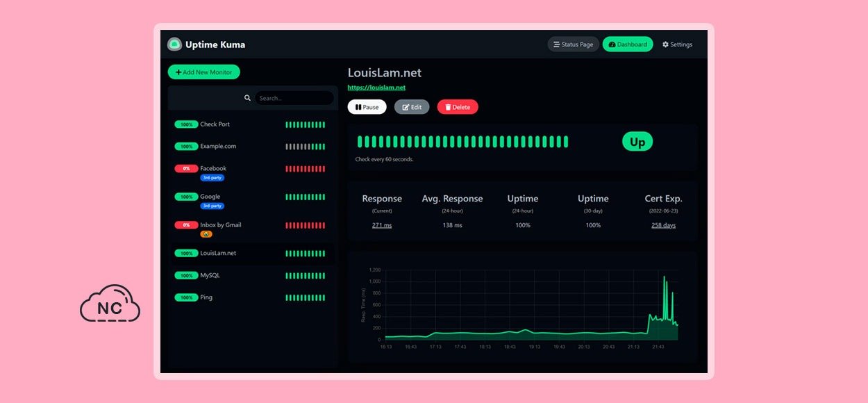Click the Check every 60 seconds text
868x403 pixels.
click(384, 159)
